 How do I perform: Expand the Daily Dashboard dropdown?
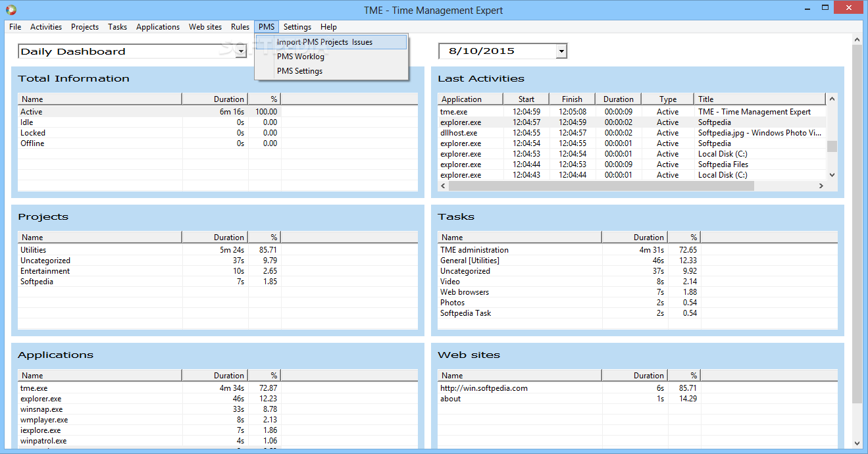(241, 51)
